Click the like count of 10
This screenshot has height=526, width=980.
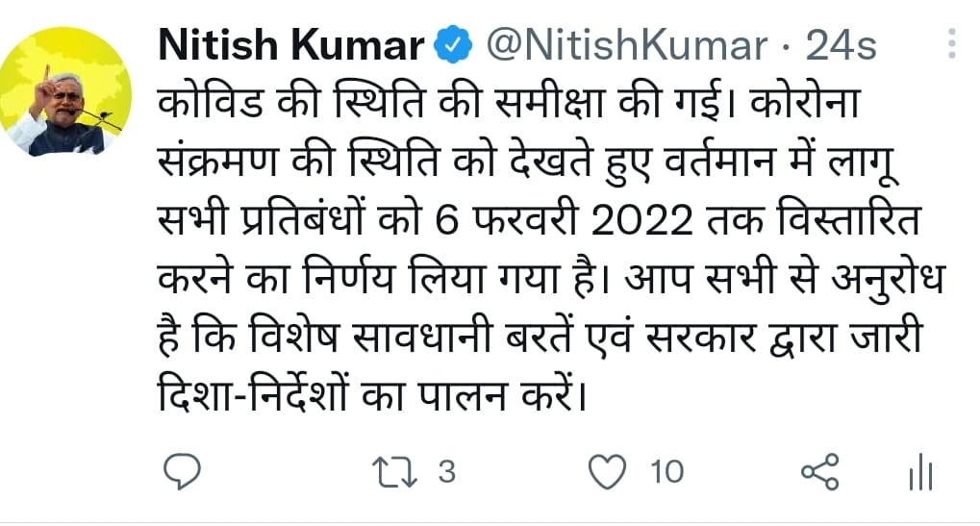pos(666,471)
